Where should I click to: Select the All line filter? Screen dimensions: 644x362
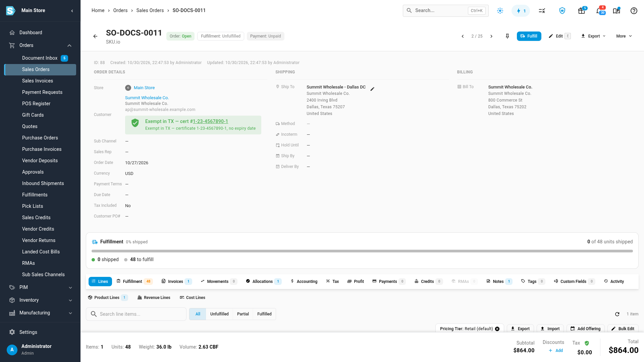point(198,314)
